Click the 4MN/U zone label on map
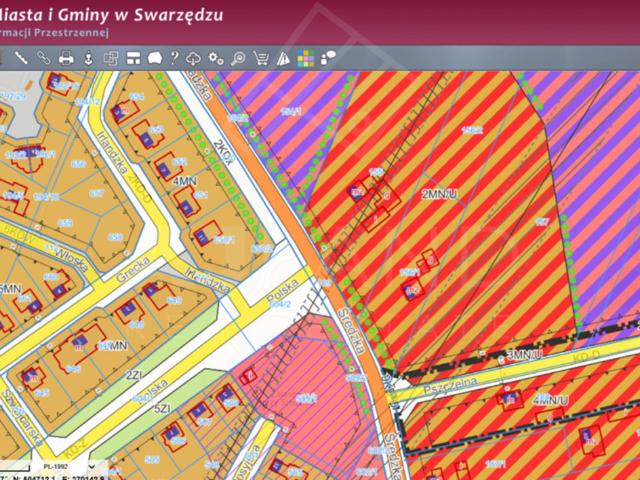Screen dimensions: 640x480 click(550, 400)
